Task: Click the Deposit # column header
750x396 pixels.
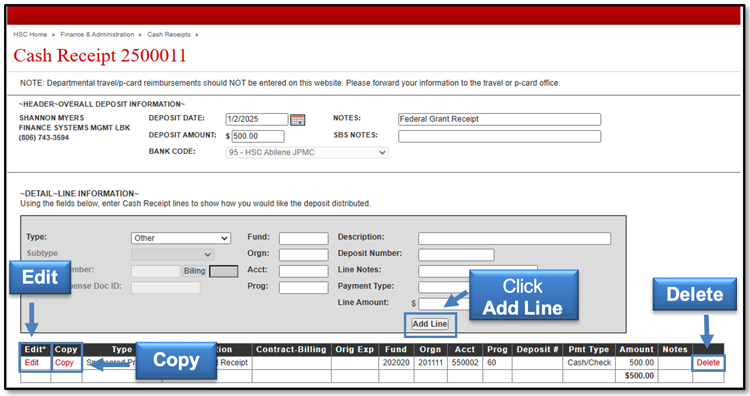Action: pos(537,350)
